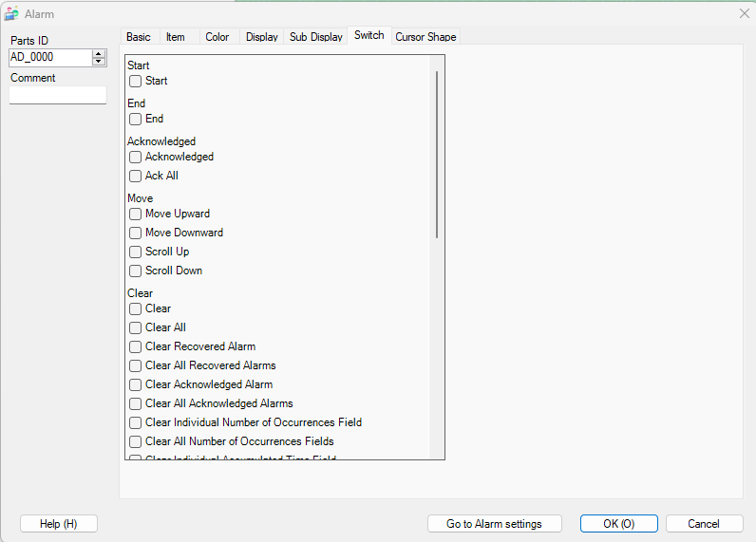
Task: Click Go to Alarm settings button
Action: [x=494, y=524]
